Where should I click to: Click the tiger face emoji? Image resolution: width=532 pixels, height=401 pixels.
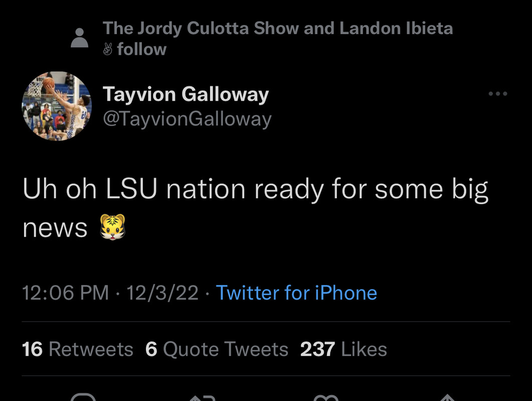click(113, 227)
